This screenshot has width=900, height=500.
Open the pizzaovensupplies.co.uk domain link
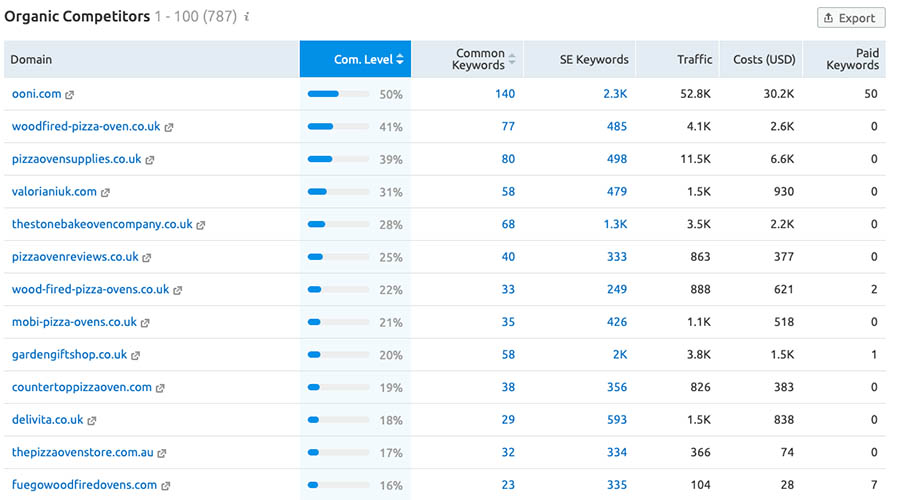click(76, 159)
